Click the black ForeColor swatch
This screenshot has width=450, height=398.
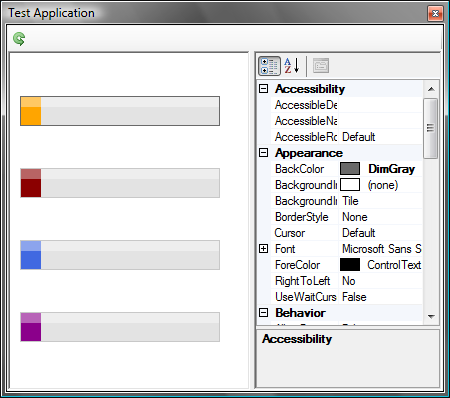[x=350, y=265]
